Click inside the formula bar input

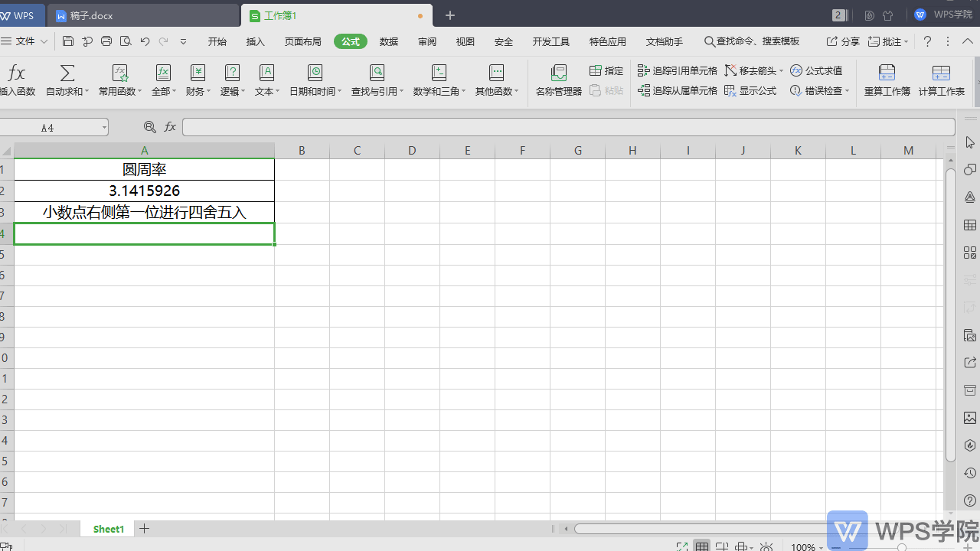[x=567, y=127]
